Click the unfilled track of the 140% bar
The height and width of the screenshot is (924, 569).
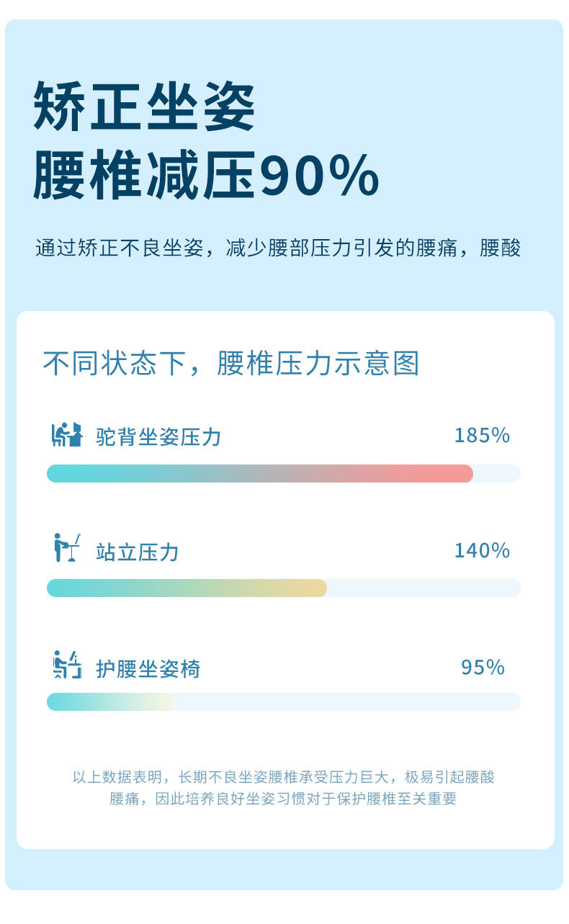click(x=424, y=588)
